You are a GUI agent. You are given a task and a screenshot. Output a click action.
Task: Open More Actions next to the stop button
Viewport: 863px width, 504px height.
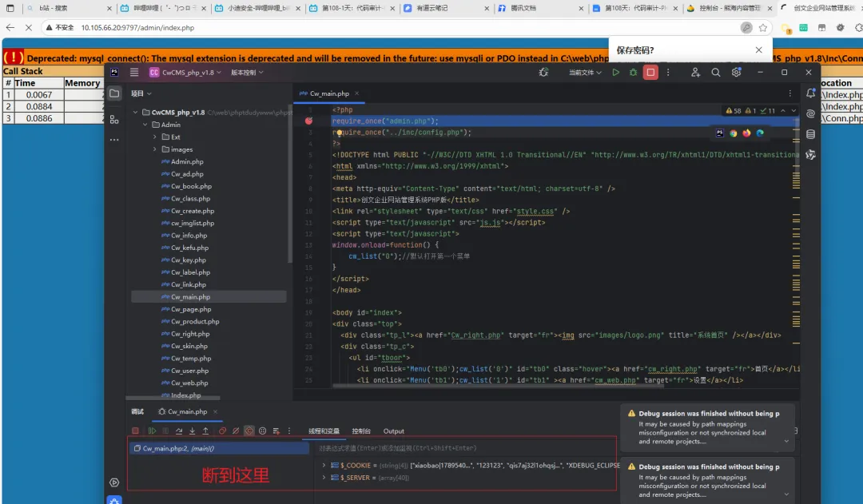[668, 72]
